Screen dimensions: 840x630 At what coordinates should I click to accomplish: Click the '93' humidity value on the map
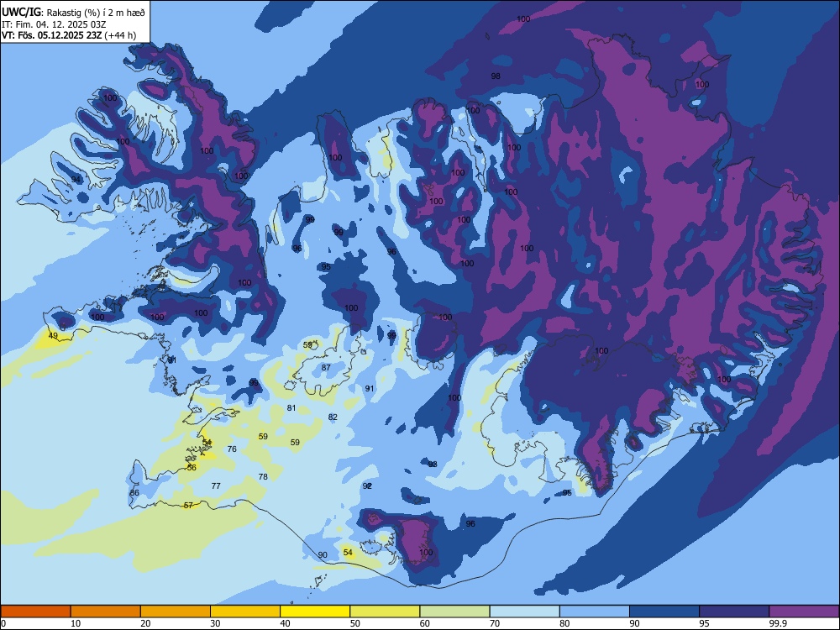click(x=433, y=464)
